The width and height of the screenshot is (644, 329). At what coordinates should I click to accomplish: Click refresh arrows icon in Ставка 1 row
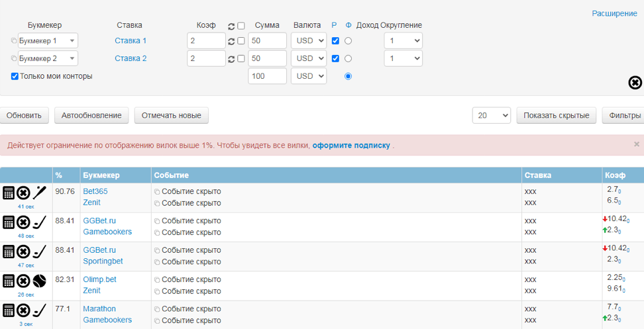click(231, 41)
